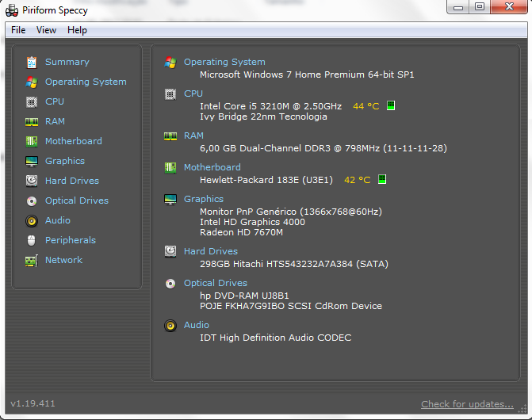Open Motherboard details from sidebar
Viewport: 532px width, 420px height.
[x=74, y=141]
